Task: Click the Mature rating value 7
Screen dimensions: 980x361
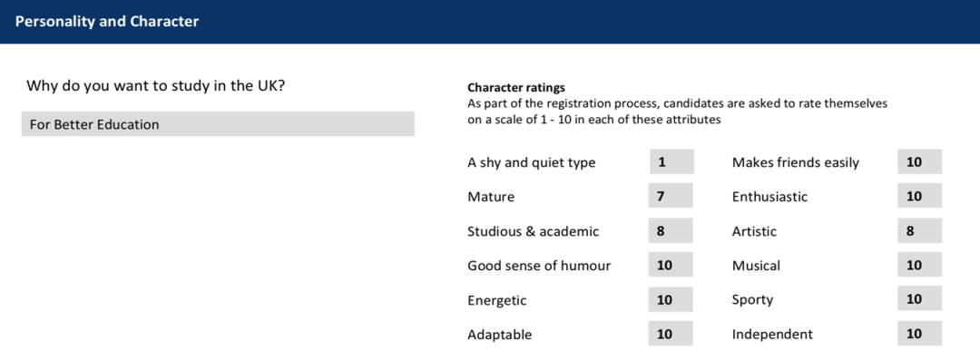Action: [671, 196]
